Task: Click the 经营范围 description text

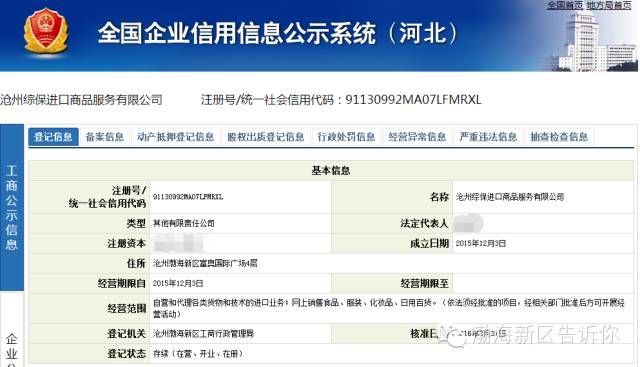Action: click(389, 308)
